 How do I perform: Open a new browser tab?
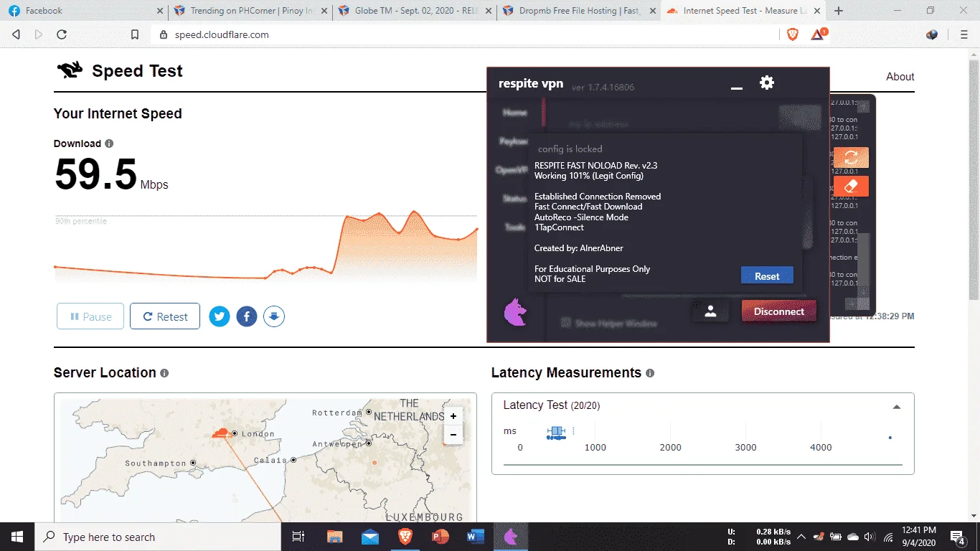click(x=839, y=11)
